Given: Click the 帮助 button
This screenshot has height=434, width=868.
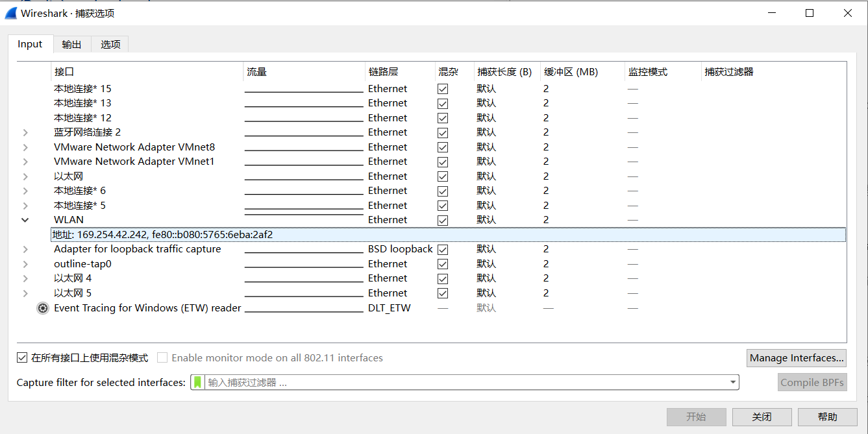Looking at the screenshot, I should (x=828, y=417).
